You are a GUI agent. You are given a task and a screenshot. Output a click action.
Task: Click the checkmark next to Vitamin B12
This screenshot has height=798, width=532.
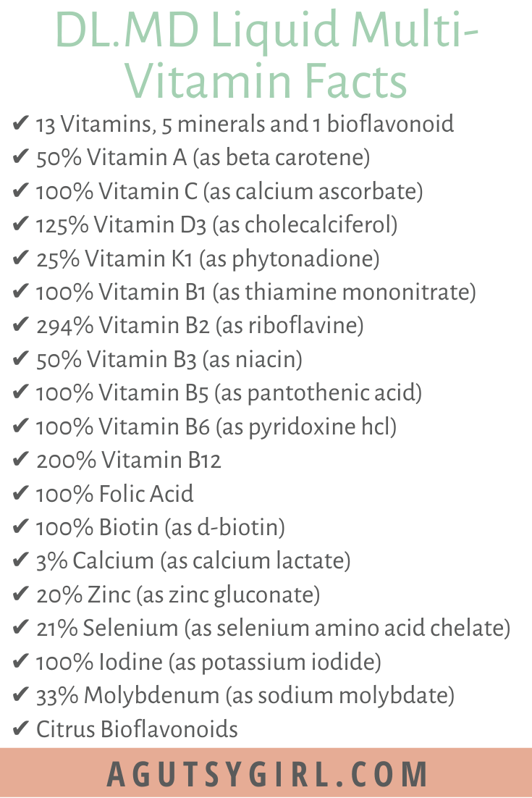pyautogui.click(x=20, y=459)
